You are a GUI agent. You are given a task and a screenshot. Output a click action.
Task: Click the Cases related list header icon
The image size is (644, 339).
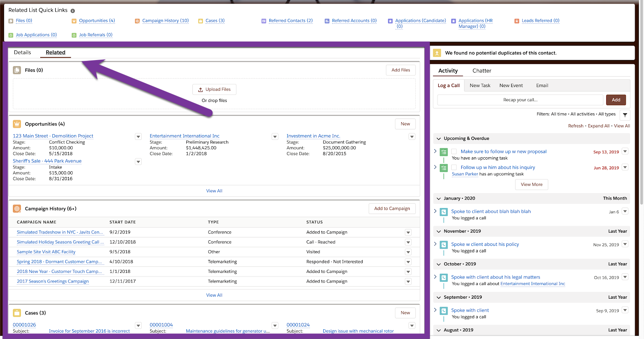17,313
